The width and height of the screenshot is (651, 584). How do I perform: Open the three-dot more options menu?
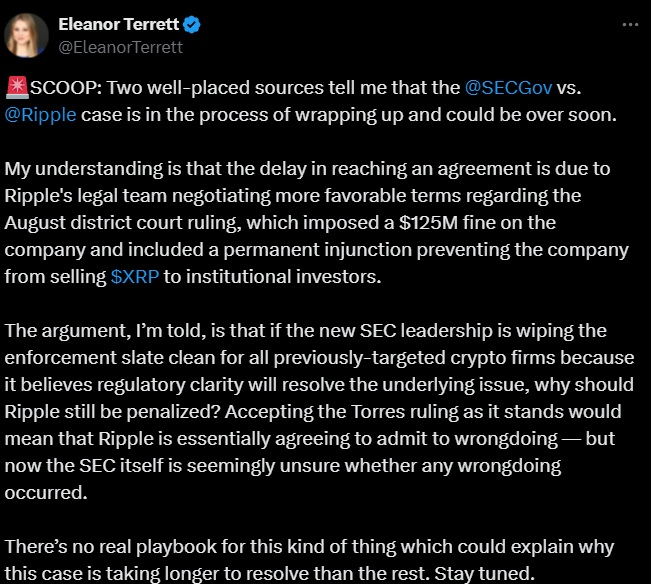coord(630,25)
